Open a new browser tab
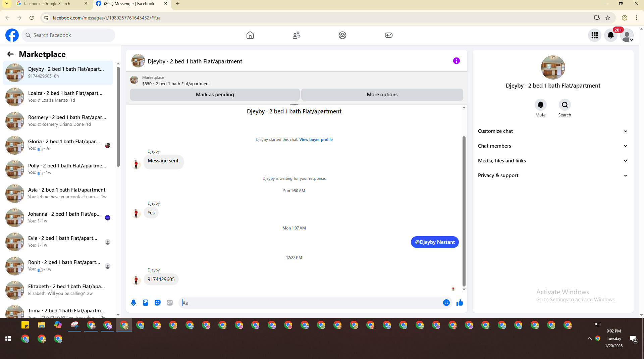 [x=178, y=4]
